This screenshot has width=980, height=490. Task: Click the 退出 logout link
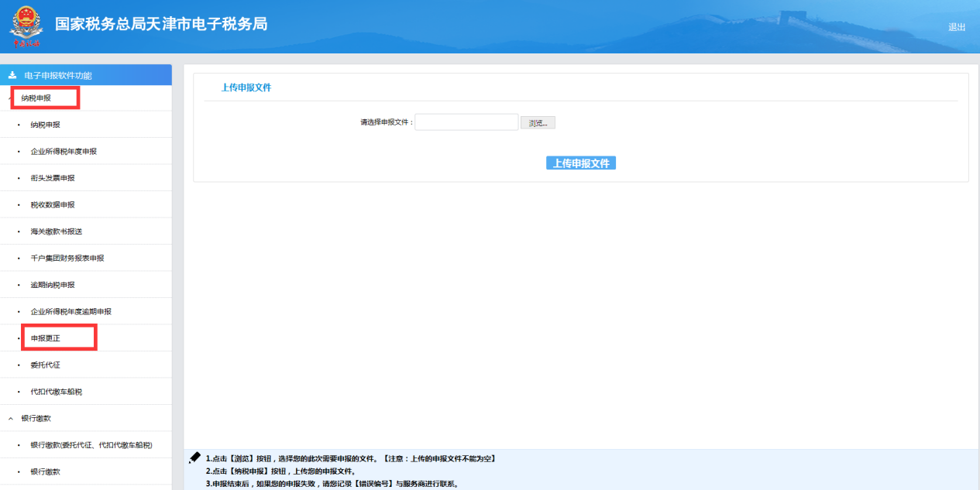957,27
